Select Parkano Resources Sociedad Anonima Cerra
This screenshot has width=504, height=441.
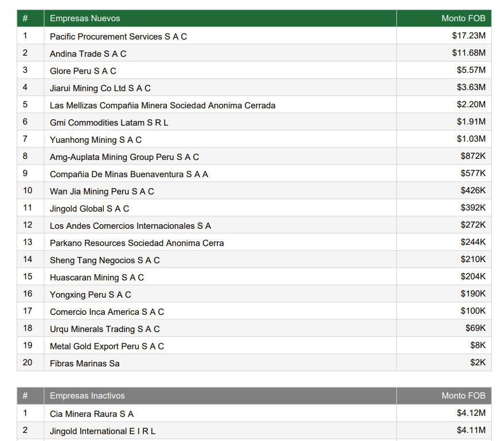point(136,243)
